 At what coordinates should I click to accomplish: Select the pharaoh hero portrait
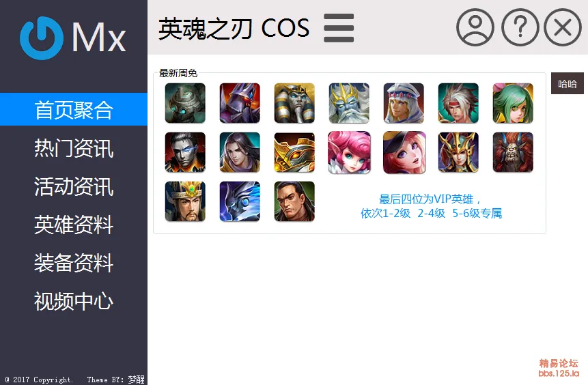pyautogui.click(x=294, y=103)
